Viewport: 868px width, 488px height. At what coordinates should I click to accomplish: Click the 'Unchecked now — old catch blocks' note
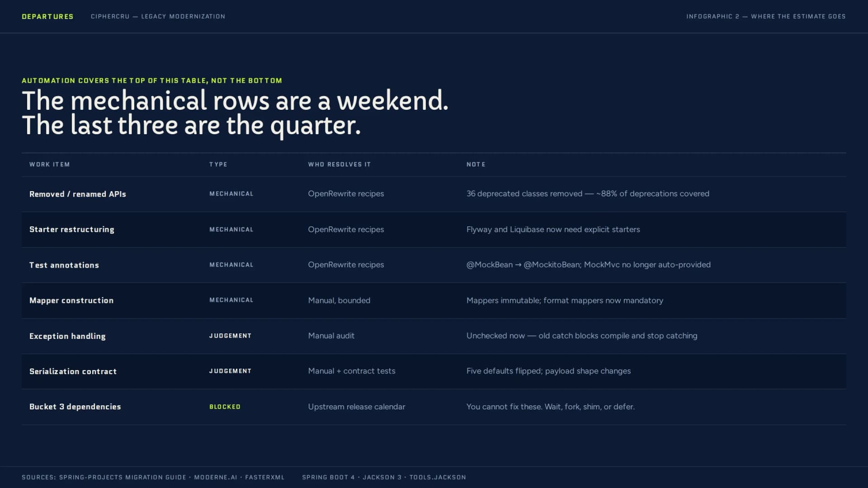coord(582,336)
